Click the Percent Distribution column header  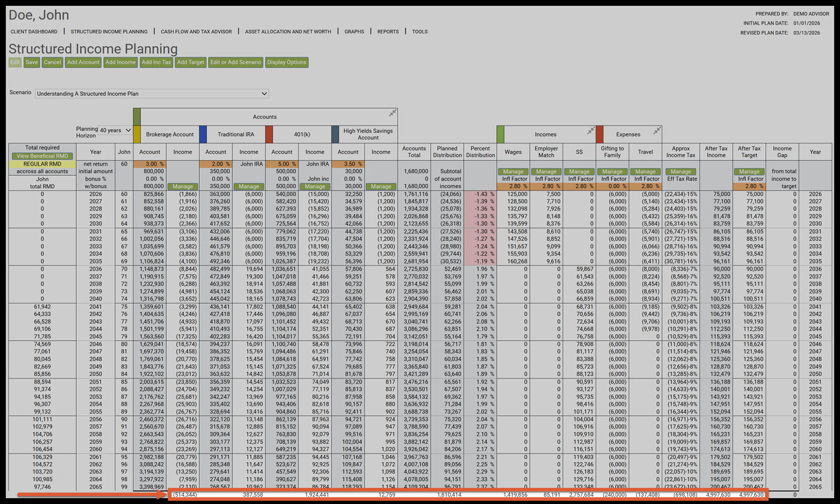pyautogui.click(x=480, y=152)
